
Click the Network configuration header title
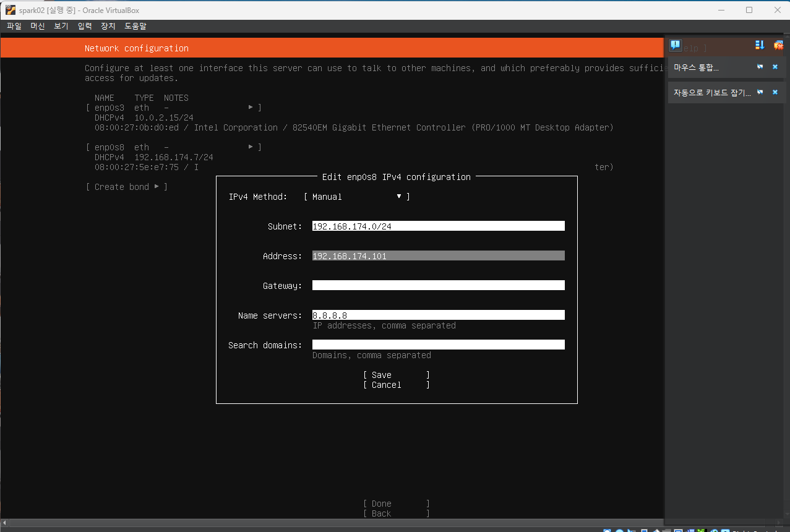(137, 48)
